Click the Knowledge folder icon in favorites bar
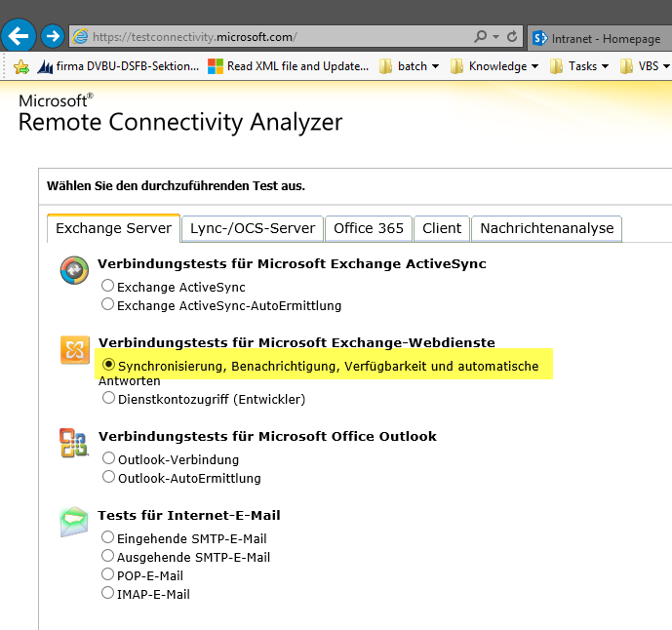This screenshot has height=630, width=672. pos(456,66)
